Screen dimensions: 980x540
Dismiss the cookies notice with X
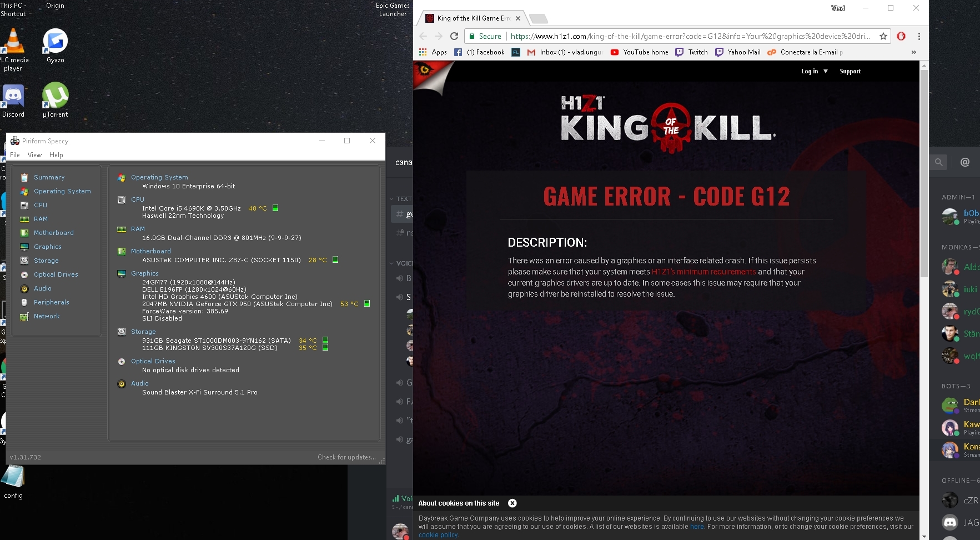tap(512, 503)
